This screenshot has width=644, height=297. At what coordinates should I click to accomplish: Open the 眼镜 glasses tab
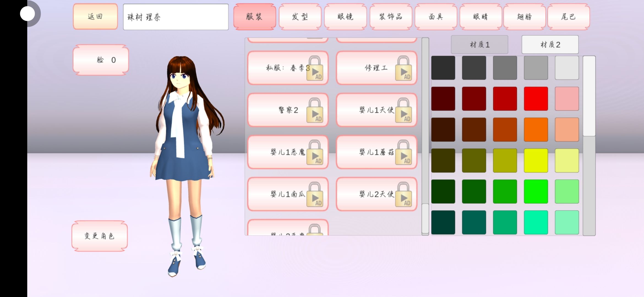point(345,17)
